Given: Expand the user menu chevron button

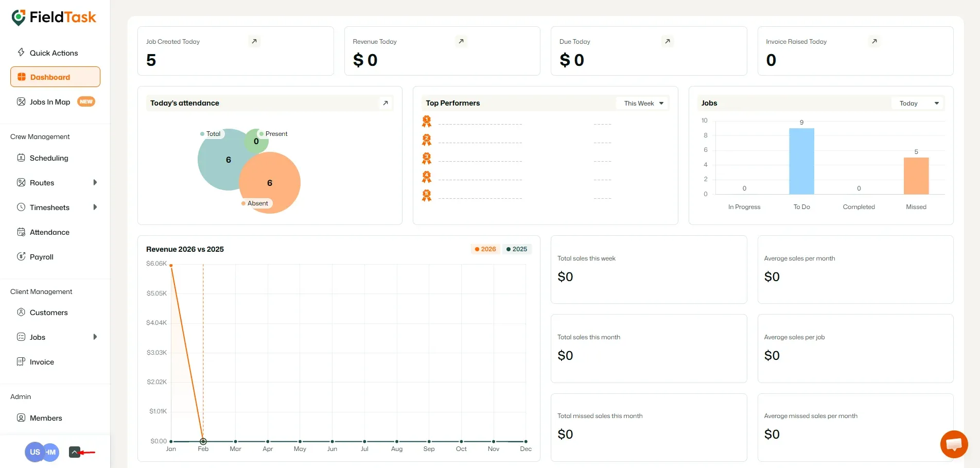Looking at the screenshot, I should pos(75,452).
